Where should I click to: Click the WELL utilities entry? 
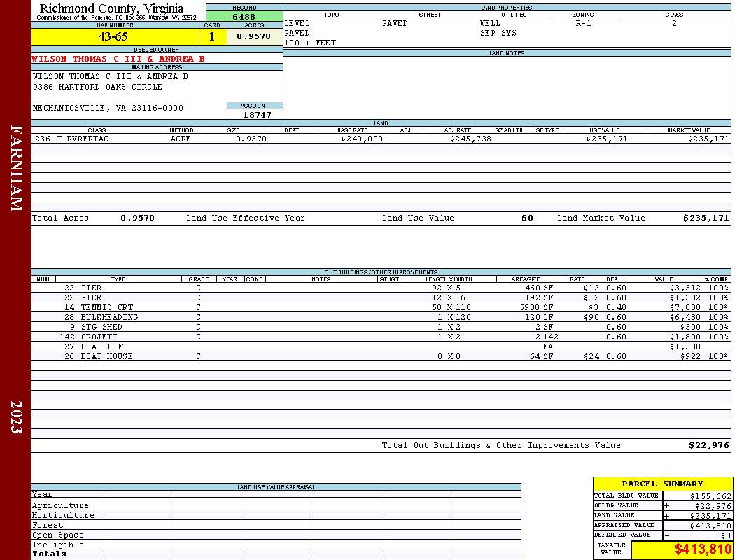tap(490, 23)
